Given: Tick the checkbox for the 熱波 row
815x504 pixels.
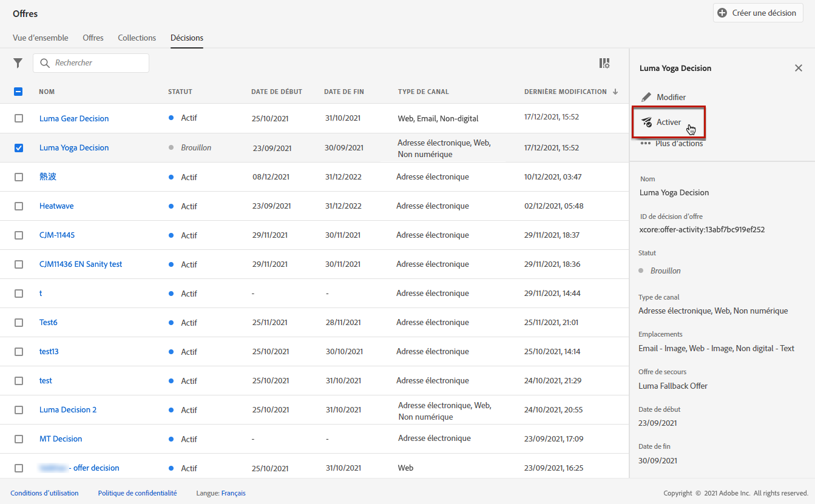Looking at the screenshot, I should tap(19, 177).
